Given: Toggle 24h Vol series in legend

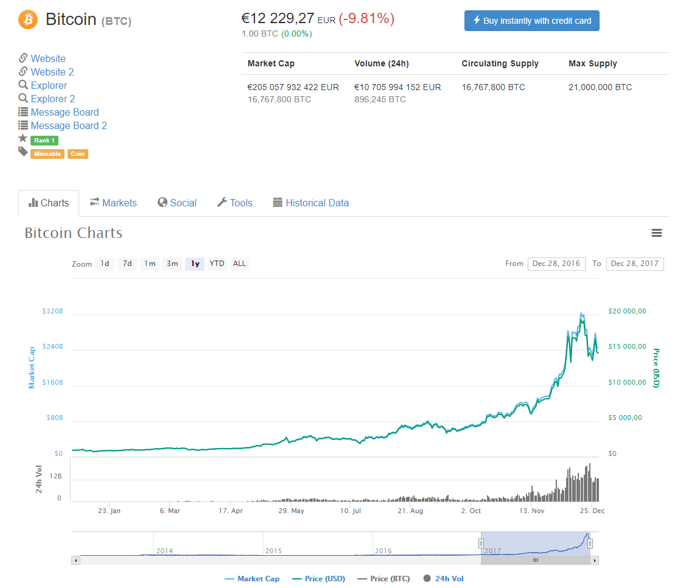Looking at the screenshot, I should pyautogui.click(x=443, y=579).
